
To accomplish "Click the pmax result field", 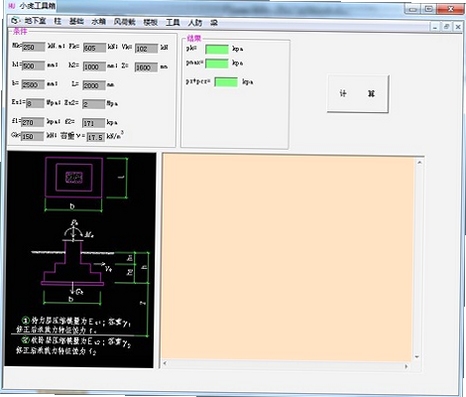I will pyautogui.click(x=217, y=63).
